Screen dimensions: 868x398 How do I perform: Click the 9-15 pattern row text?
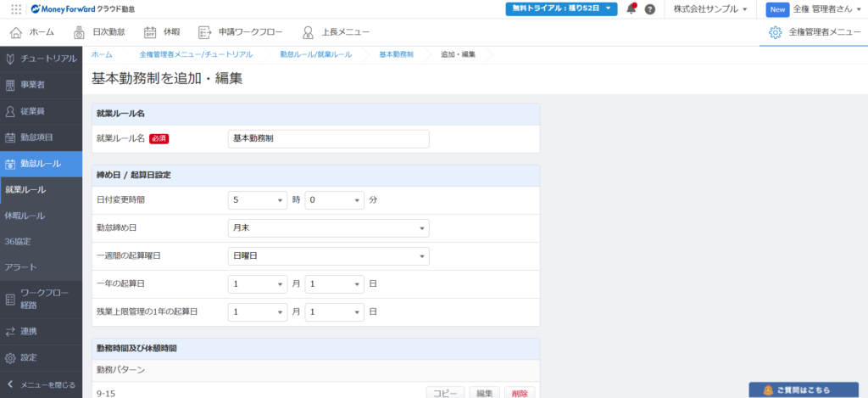106,394
